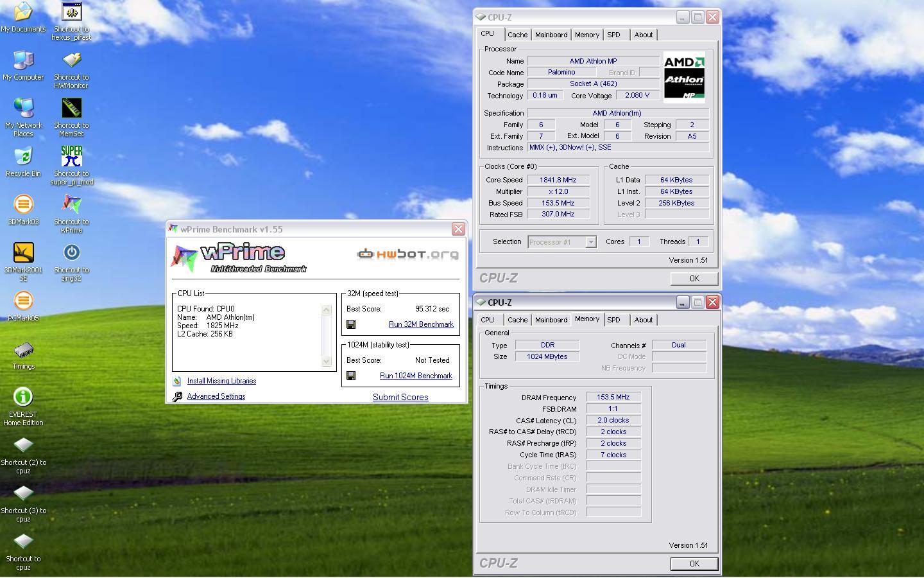The image size is (924, 578).
Task: Click the Level 2 cache 256 KBytes value
Action: (x=677, y=203)
